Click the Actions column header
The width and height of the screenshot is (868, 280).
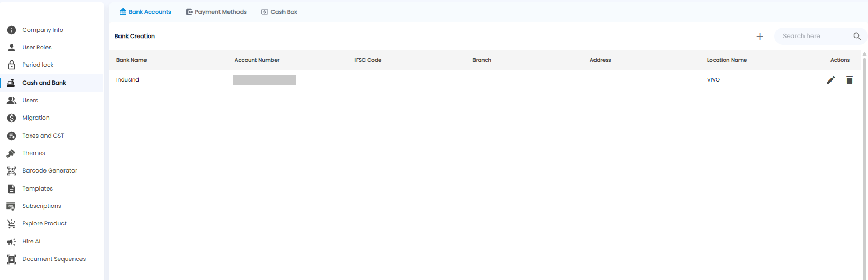coord(840,60)
